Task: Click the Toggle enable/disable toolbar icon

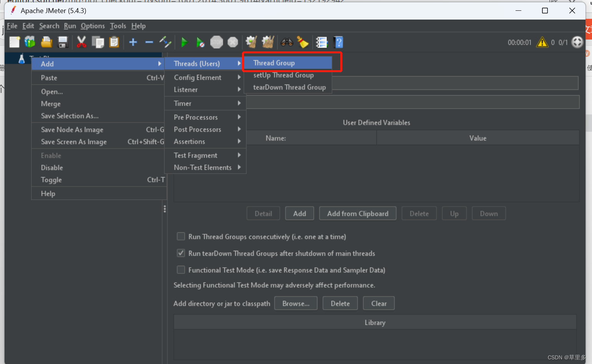Action: coord(165,42)
